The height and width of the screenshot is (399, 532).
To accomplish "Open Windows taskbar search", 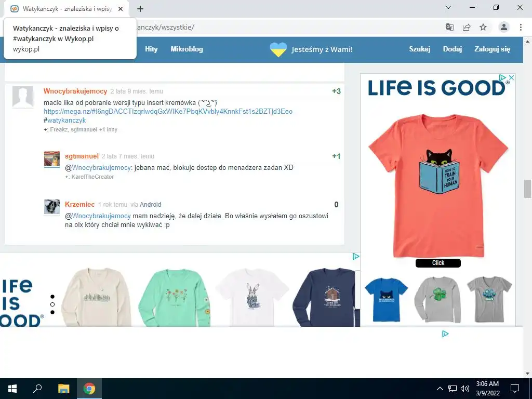I will [x=37, y=389].
